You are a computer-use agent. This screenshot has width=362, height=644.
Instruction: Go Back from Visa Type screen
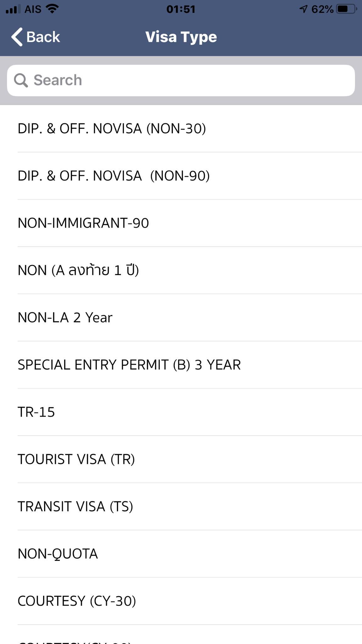pyautogui.click(x=36, y=37)
